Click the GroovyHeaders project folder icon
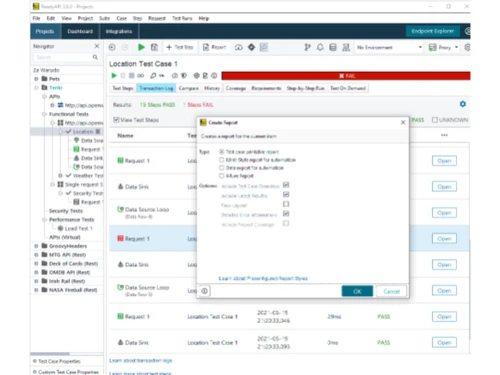The height and width of the screenshot is (375, 500). 44,246
